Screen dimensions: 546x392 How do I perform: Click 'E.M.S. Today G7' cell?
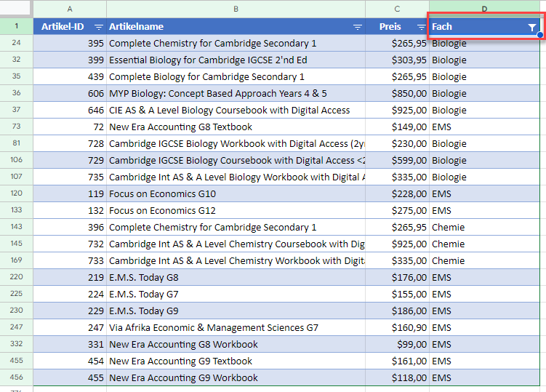[236, 294]
